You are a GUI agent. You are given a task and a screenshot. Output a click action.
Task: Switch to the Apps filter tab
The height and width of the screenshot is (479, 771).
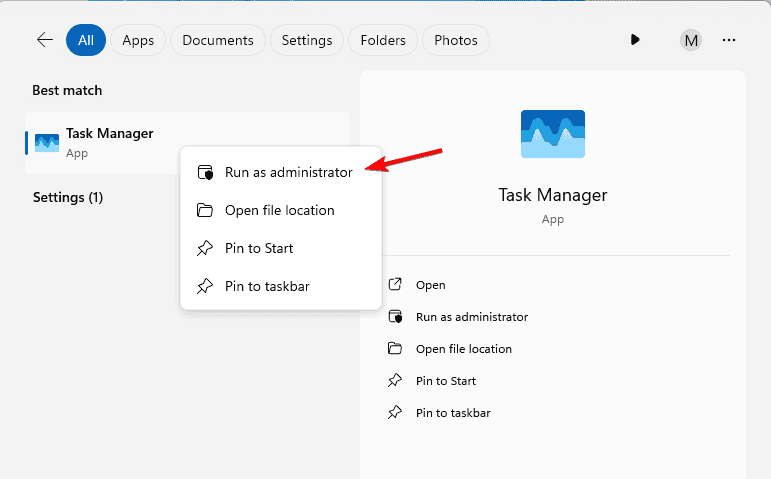pyautogui.click(x=138, y=40)
